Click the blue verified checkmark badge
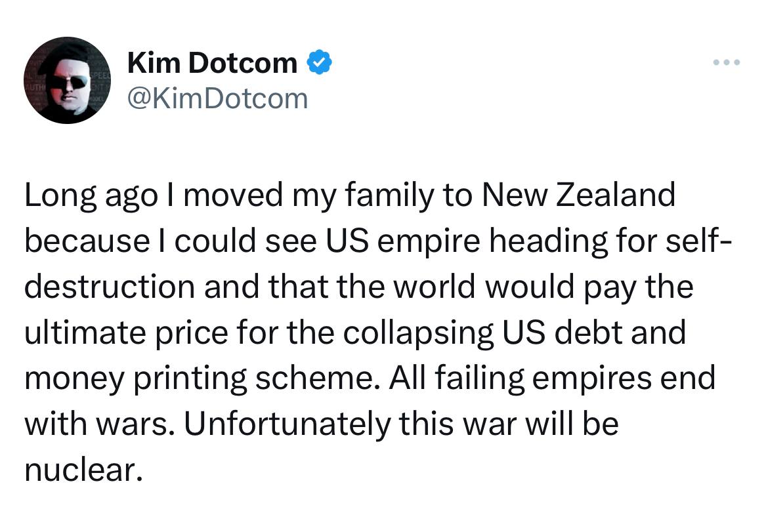Screen dimensions: 768x532 coord(320,62)
